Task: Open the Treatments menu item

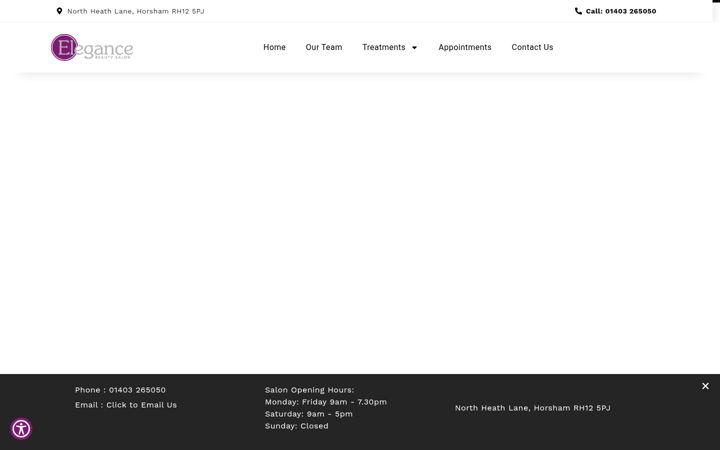Action: click(383, 47)
